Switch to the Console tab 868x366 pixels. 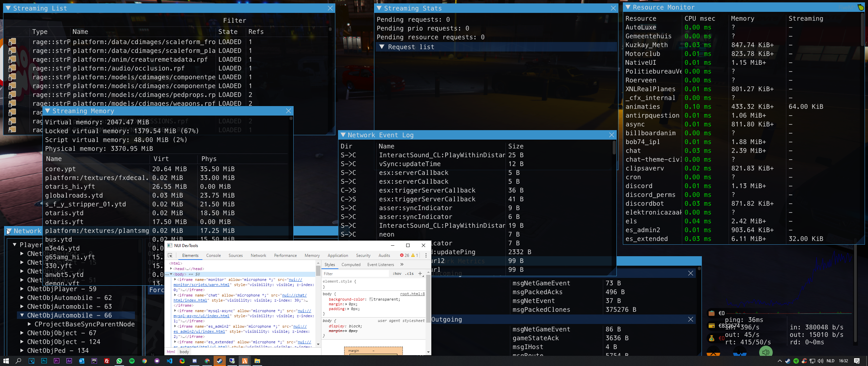point(213,256)
